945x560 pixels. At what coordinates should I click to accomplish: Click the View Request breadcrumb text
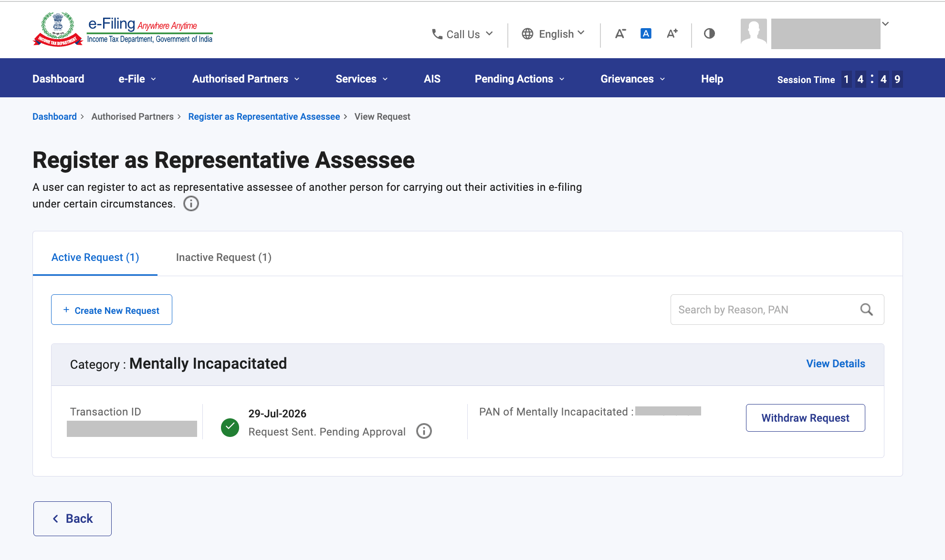click(x=382, y=116)
